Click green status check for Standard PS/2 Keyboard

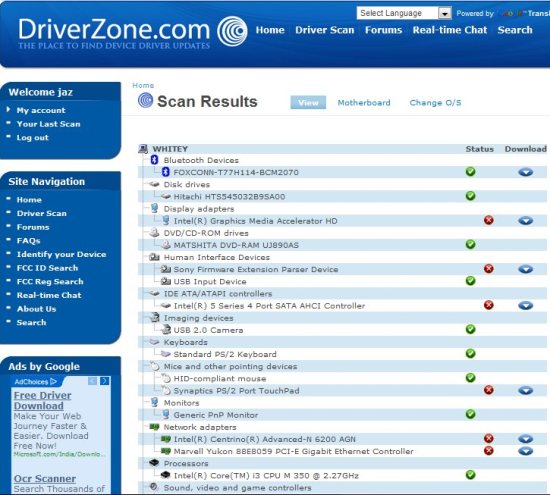point(470,353)
